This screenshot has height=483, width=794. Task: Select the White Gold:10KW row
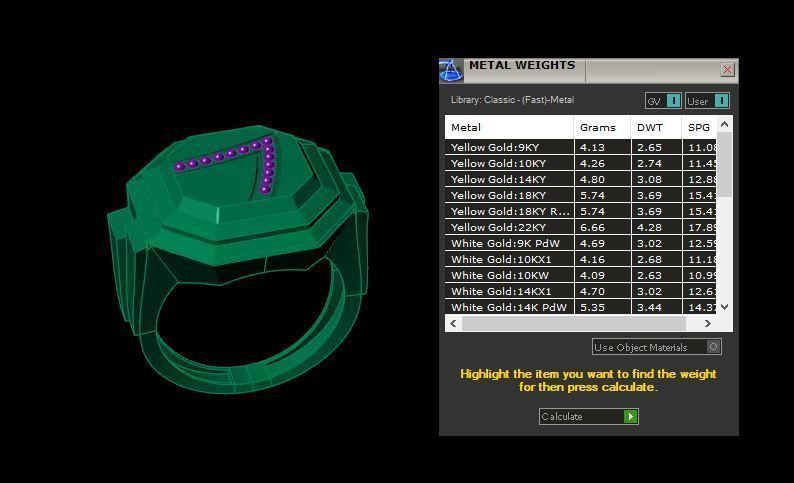click(581, 275)
